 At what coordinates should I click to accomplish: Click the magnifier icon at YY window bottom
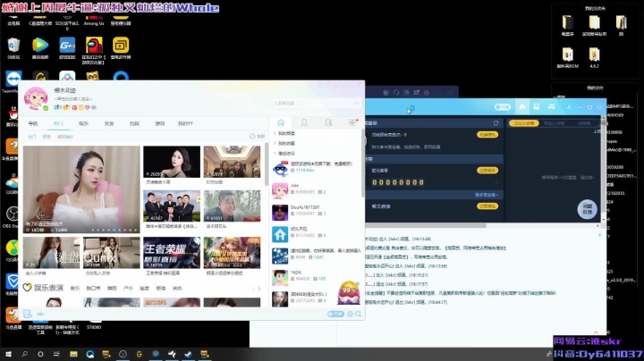(358, 314)
